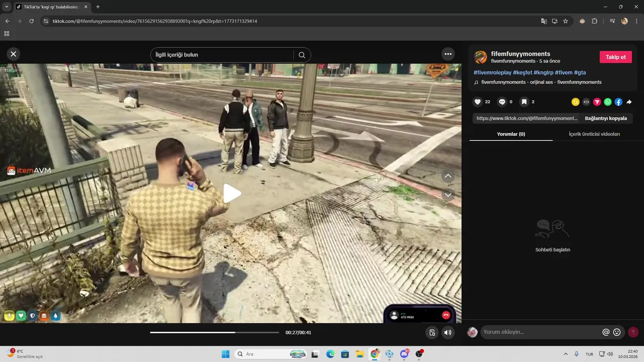
Task: Open File Explorer from taskbar
Action: [x=360, y=354]
